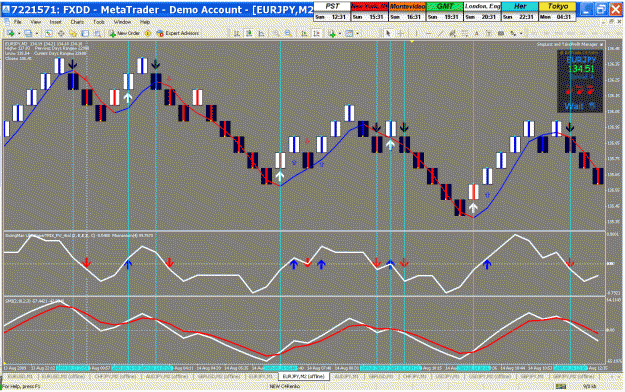The width and height of the screenshot is (625, 392).
Task: Click the connection status bars icon
Action: click(561, 386)
